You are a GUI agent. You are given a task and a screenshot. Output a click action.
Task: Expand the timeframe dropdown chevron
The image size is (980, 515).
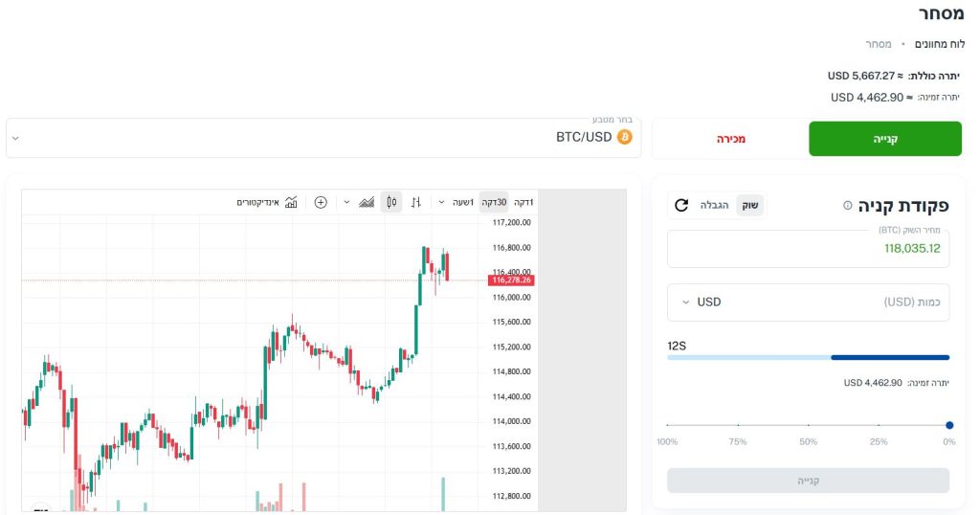(441, 202)
